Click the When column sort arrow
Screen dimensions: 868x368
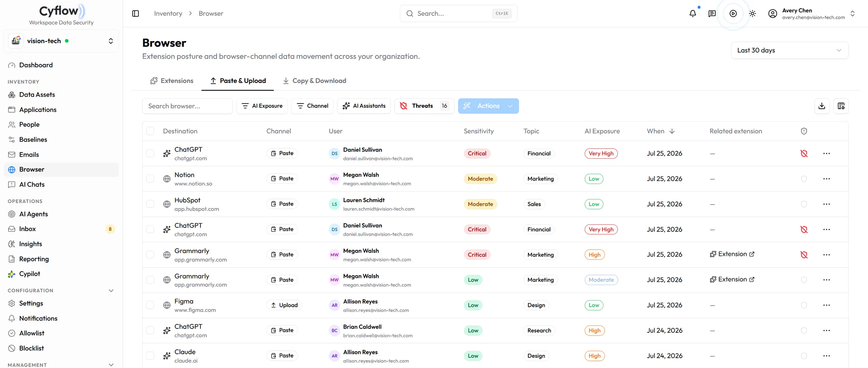pyautogui.click(x=672, y=131)
